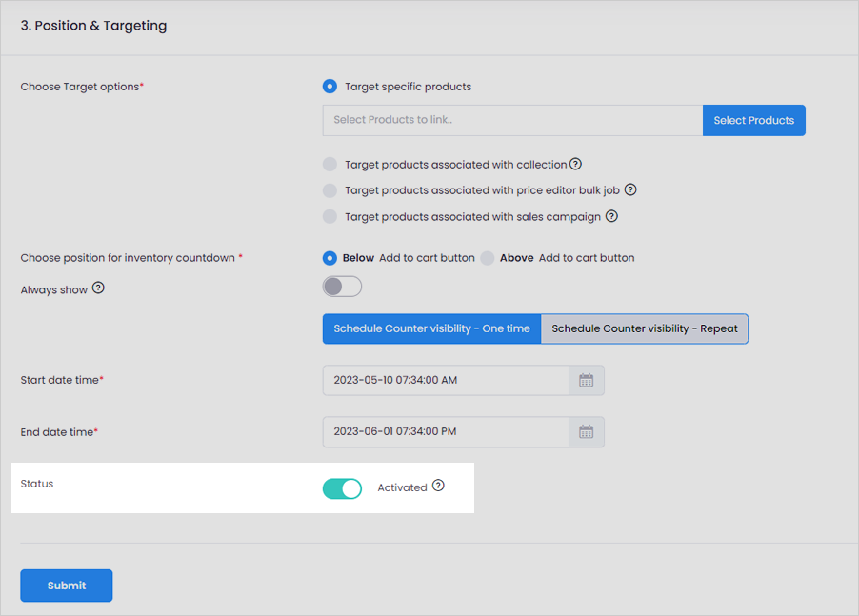Open calendar picker for Start date time
The height and width of the screenshot is (616, 859).
coord(587,380)
